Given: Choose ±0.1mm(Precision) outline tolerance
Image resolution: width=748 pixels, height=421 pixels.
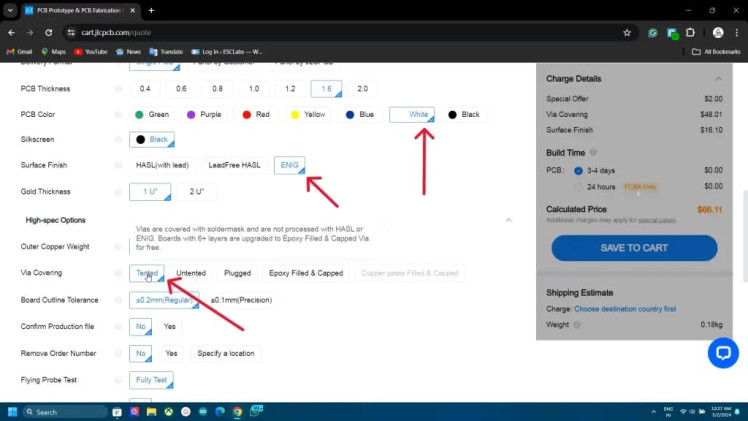Looking at the screenshot, I should click(241, 300).
